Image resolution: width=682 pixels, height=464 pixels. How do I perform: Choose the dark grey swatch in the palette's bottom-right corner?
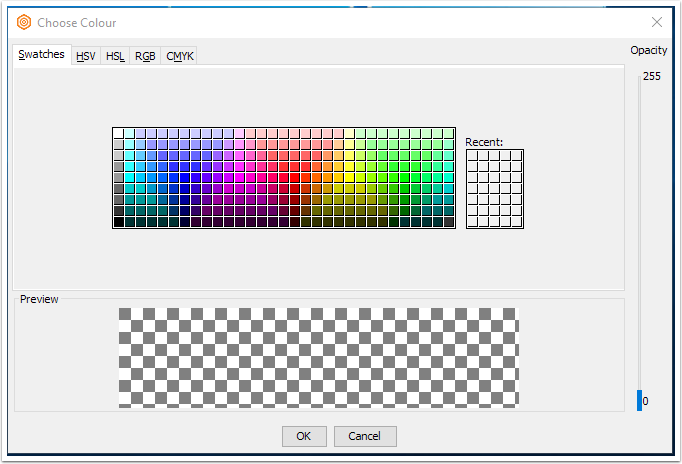[449, 222]
